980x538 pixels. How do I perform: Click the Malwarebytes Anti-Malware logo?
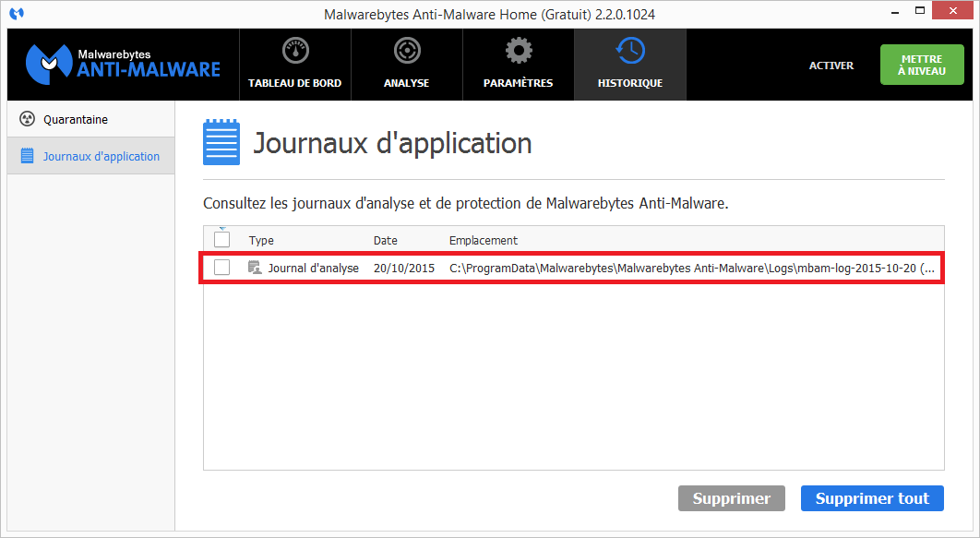tap(123, 64)
